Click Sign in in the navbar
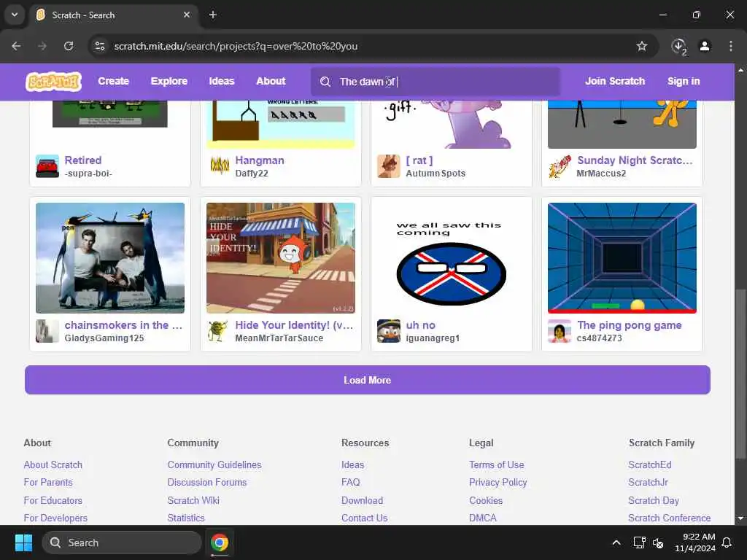747x560 pixels. pyautogui.click(x=684, y=82)
